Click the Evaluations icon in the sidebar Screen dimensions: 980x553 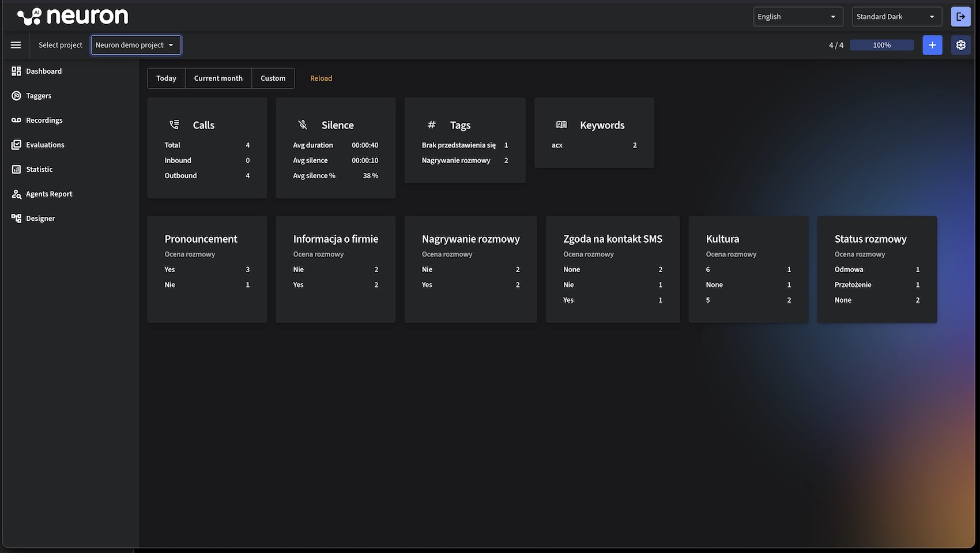coord(16,145)
